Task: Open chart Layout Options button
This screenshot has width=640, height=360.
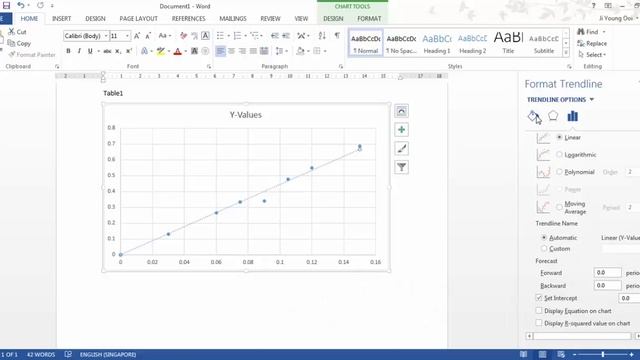Action: [402, 111]
